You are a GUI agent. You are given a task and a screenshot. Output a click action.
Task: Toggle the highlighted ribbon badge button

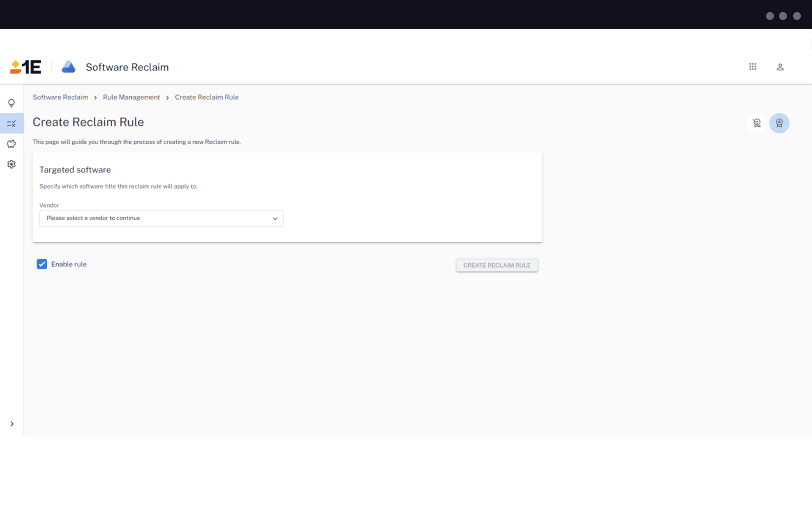point(779,123)
